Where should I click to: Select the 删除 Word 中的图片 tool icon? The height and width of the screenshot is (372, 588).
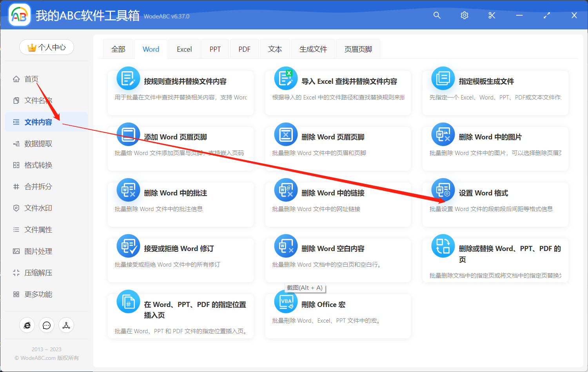point(443,134)
